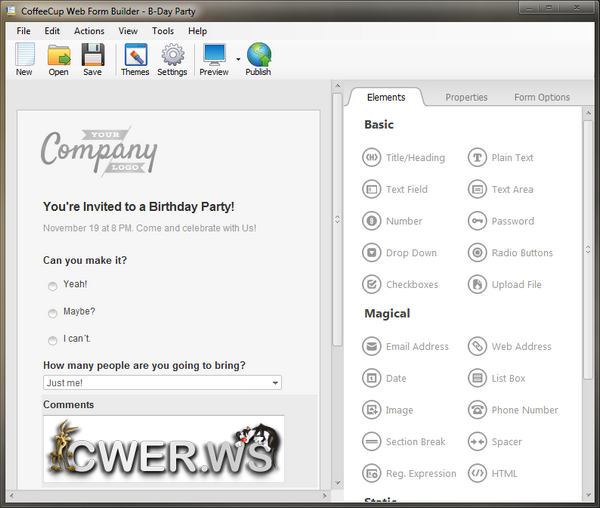The height and width of the screenshot is (508, 600).
Task: Click the Elements panel vertical scrollbar
Action: coord(587,300)
